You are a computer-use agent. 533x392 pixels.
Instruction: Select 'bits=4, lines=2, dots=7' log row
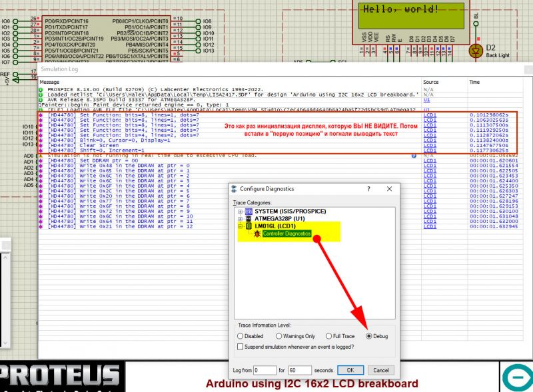(123, 135)
